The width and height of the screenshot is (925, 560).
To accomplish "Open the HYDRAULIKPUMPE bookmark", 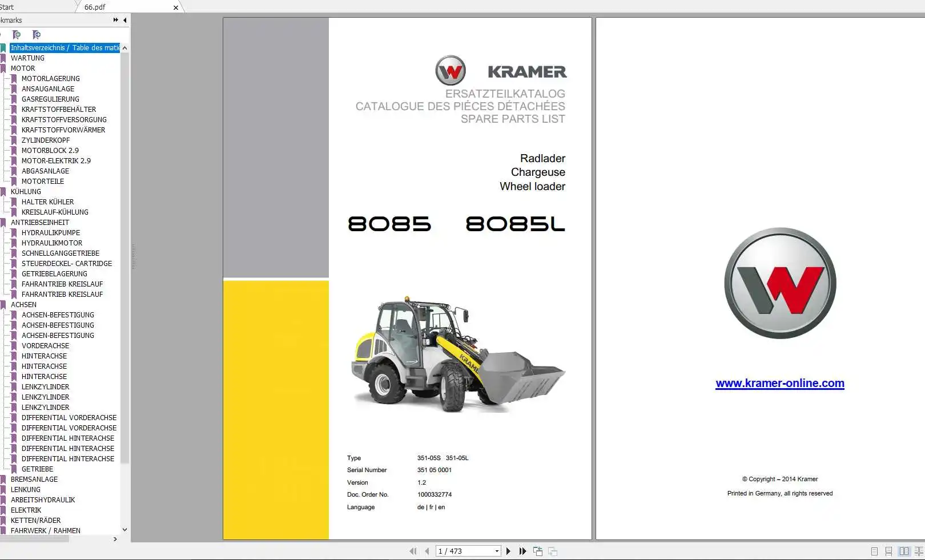I will 51,233.
